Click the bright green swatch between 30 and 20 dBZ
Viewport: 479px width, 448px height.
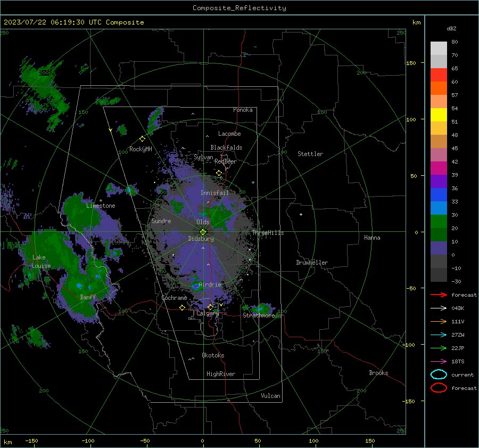(439, 222)
